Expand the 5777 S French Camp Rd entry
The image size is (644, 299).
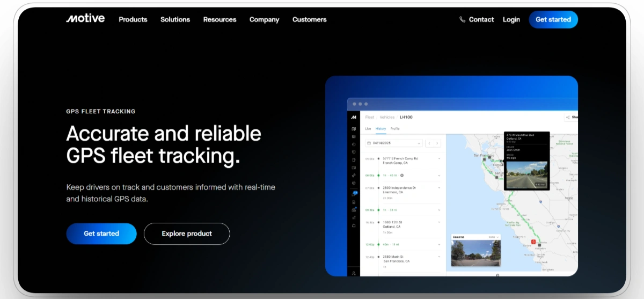[x=439, y=158]
